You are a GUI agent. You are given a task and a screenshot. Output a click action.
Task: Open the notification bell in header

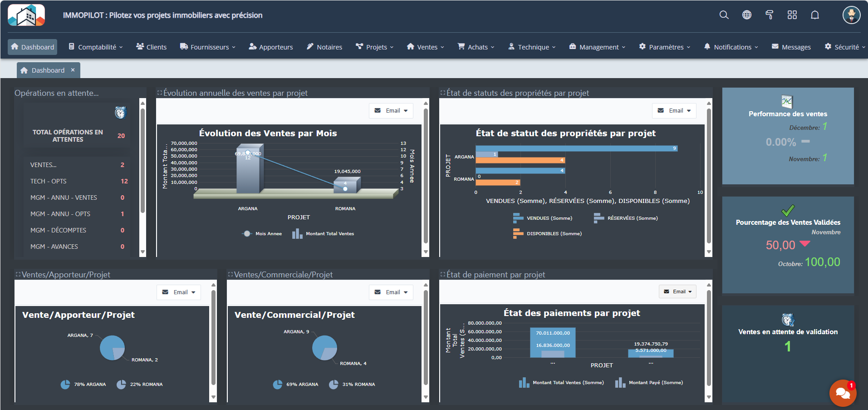[x=815, y=15]
